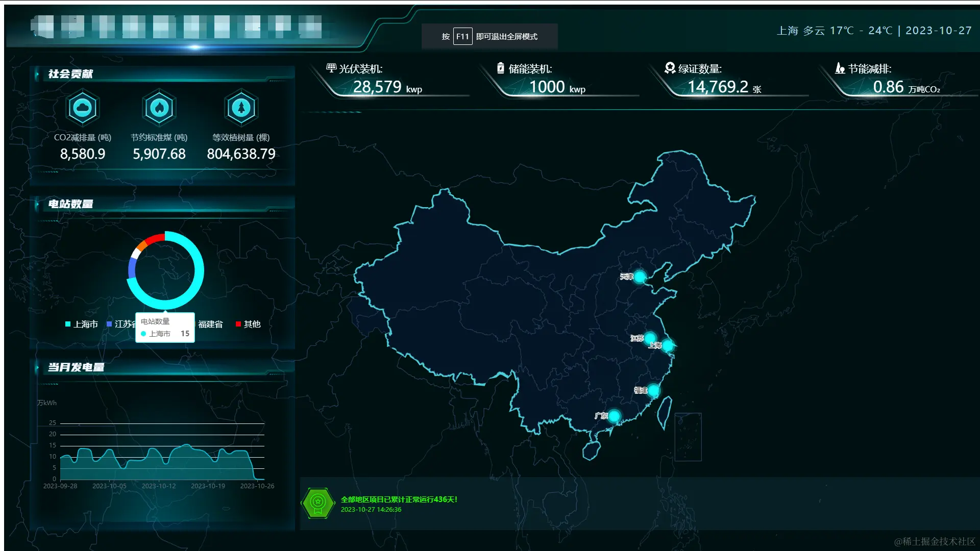Click the green hexagon medal icon
Image resolution: width=980 pixels, height=551 pixels.
pyautogui.click(x=317, y=503)
